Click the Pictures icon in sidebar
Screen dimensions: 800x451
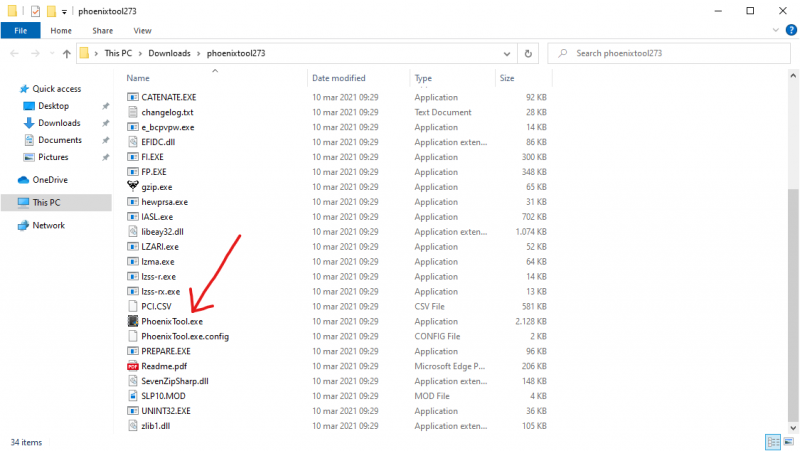click(29, 157)
